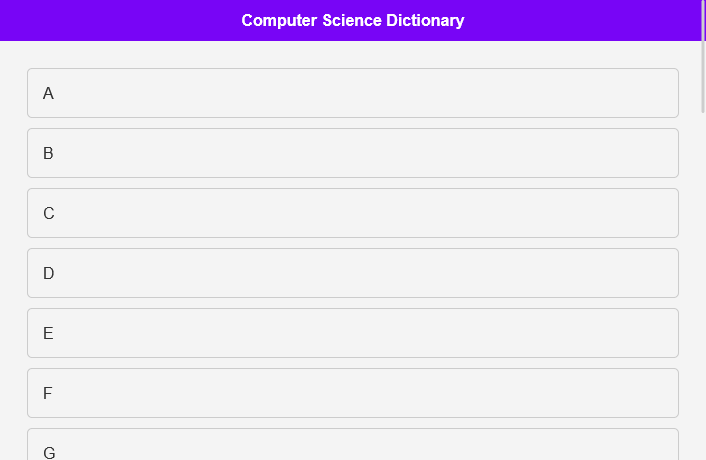Expand the F section
Viewport: 706px width, 460px height.
point(352,393)
